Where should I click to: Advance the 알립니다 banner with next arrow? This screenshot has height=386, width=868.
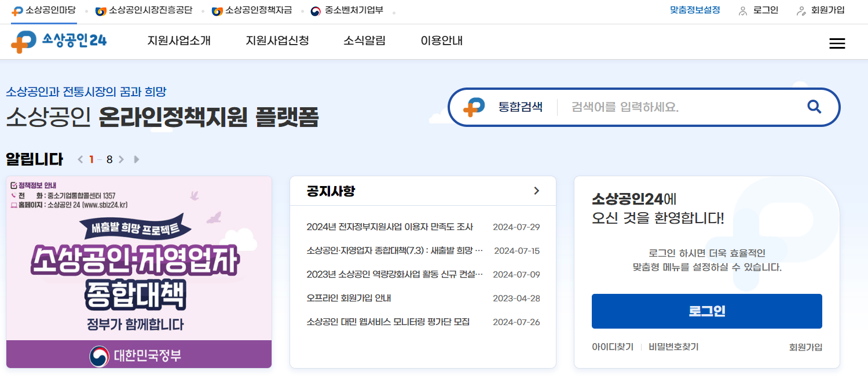121,159
